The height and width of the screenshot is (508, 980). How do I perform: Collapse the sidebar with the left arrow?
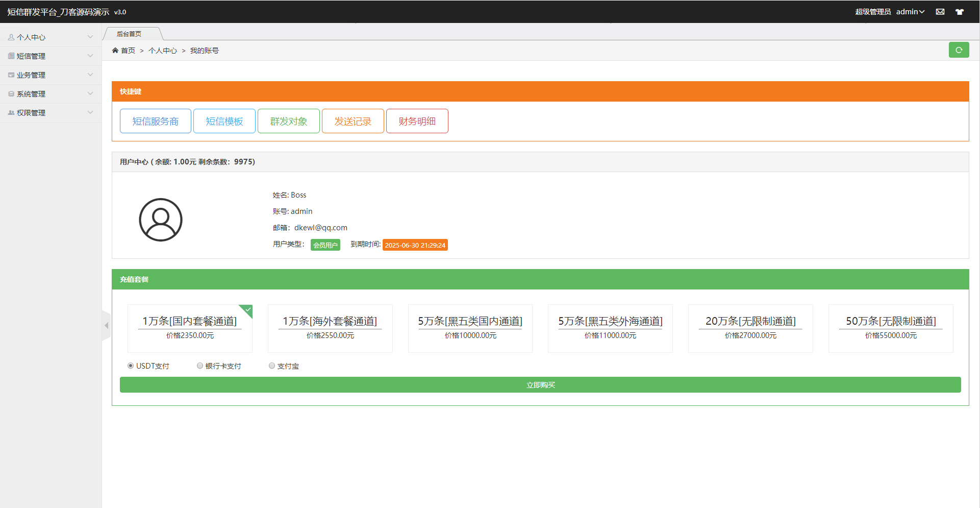(x=107, y=325)
